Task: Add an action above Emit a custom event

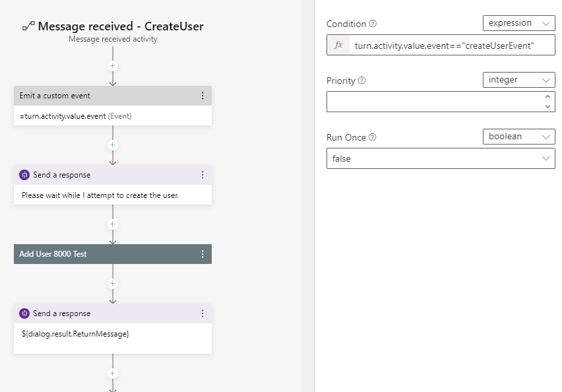Action: [x=113, y=66]
